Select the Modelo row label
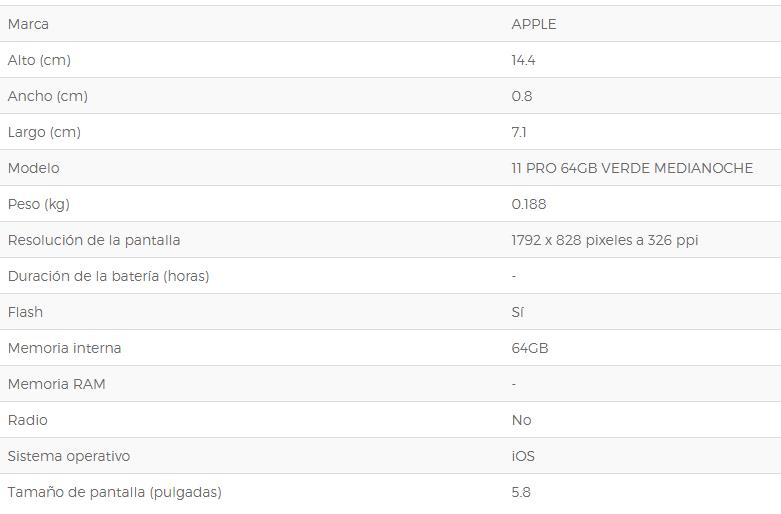781x514 pixels. pyautogui.click(x=33, y=168)
